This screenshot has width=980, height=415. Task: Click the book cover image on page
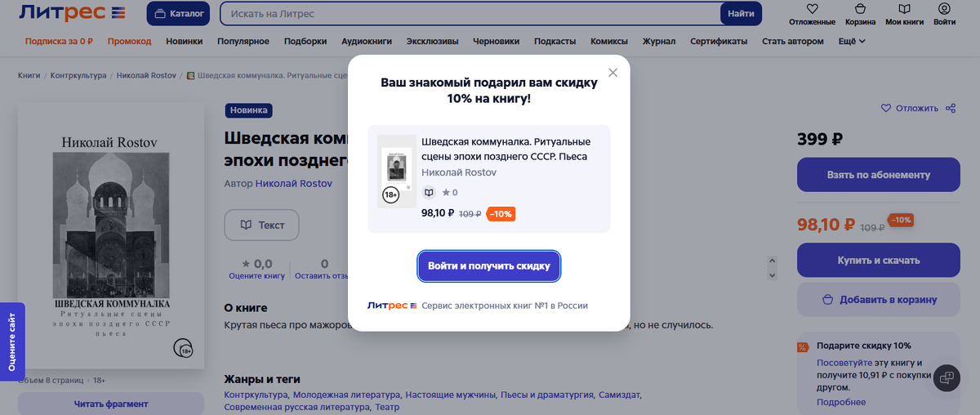[111, 234]
